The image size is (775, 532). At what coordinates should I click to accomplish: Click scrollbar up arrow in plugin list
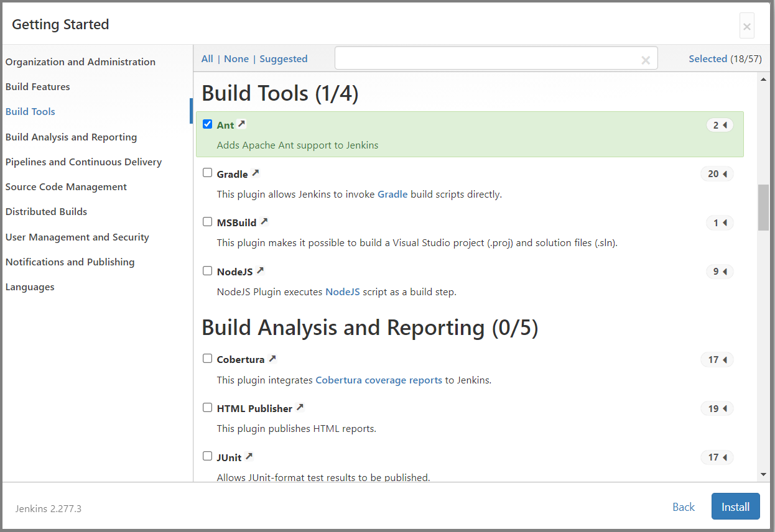[763, 79]
